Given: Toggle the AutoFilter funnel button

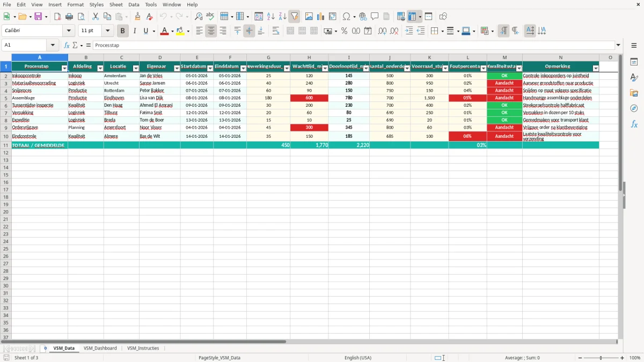Looking at the screenshot, I should pos(295,17).
